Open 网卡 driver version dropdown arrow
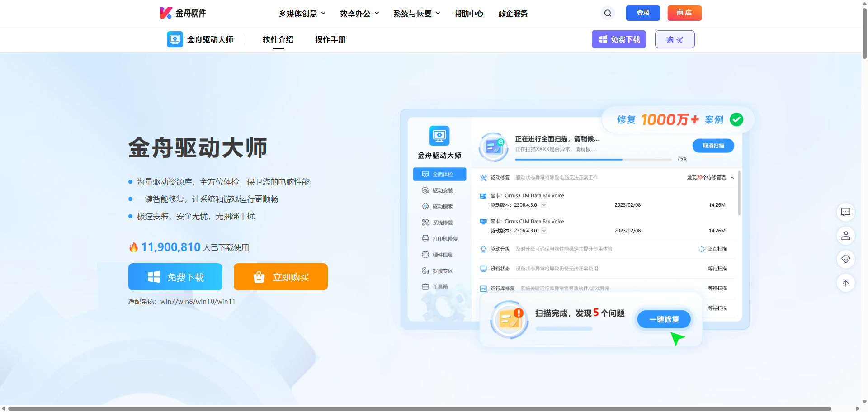This screenshot has height=412, width=868. pos(544,231)
